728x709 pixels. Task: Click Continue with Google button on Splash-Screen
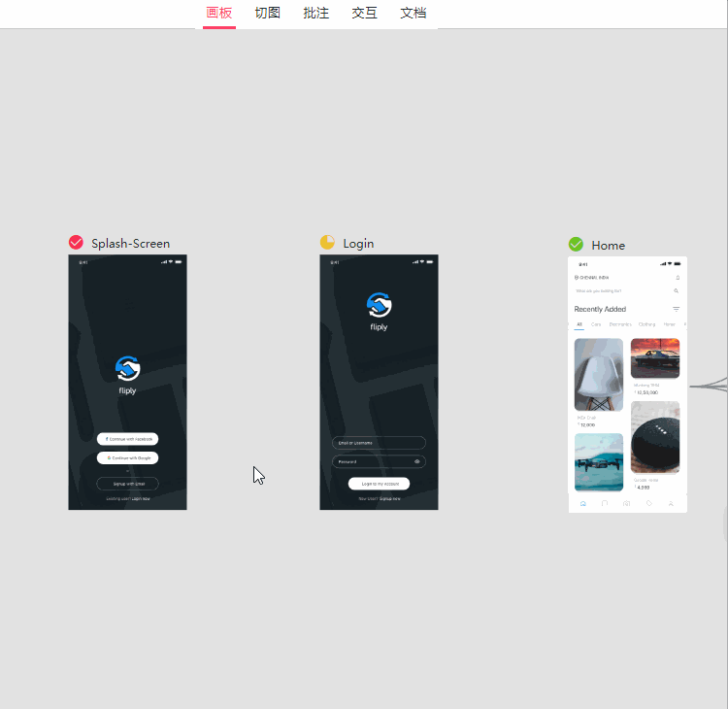click(128, 458)
